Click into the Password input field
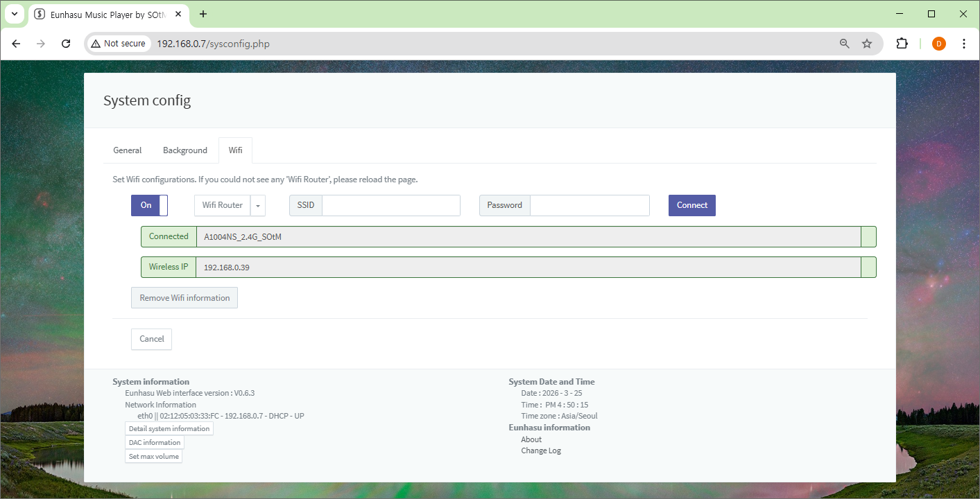 click(x=590, y=205)
